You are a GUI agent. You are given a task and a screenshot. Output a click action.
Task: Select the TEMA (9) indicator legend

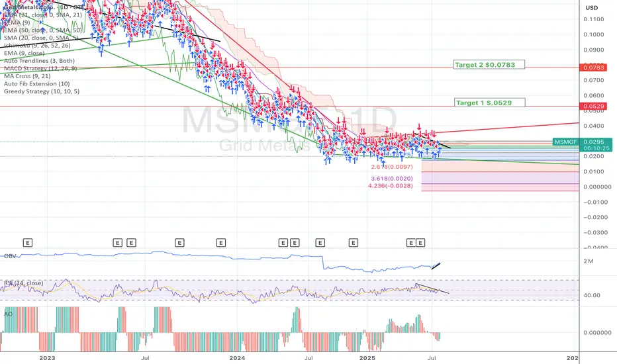point(17,23)
